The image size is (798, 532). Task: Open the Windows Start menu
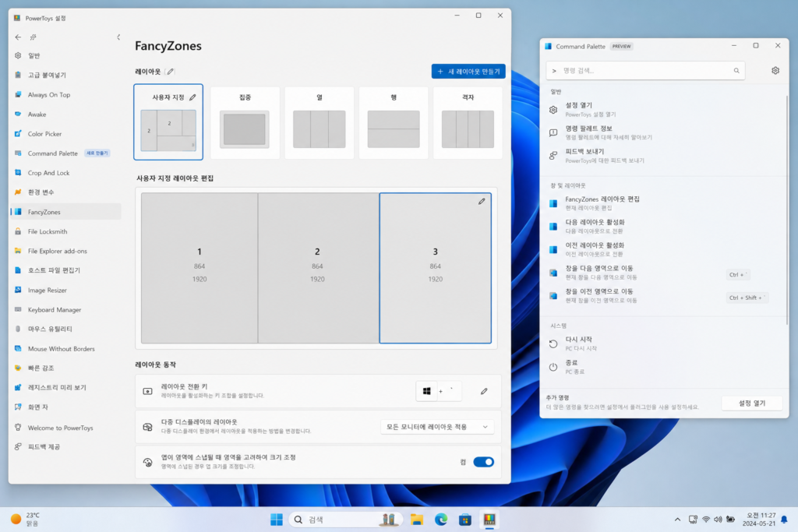[277, 520]
